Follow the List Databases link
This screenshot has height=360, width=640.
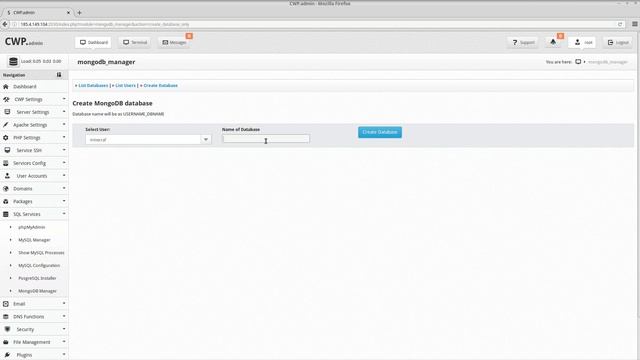pyautogui.click(x=93, y=85)
